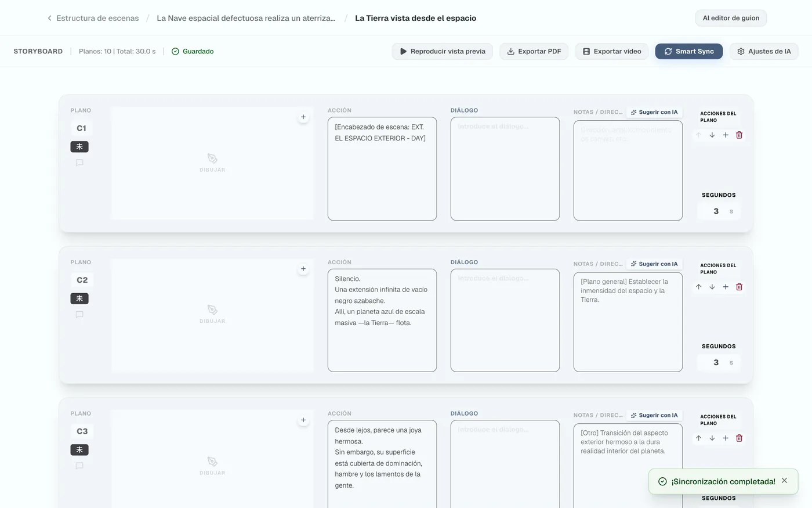The image size is (812, 508).
Task: Focus the Diálogo field of shot C2
Action: (505, 320)
